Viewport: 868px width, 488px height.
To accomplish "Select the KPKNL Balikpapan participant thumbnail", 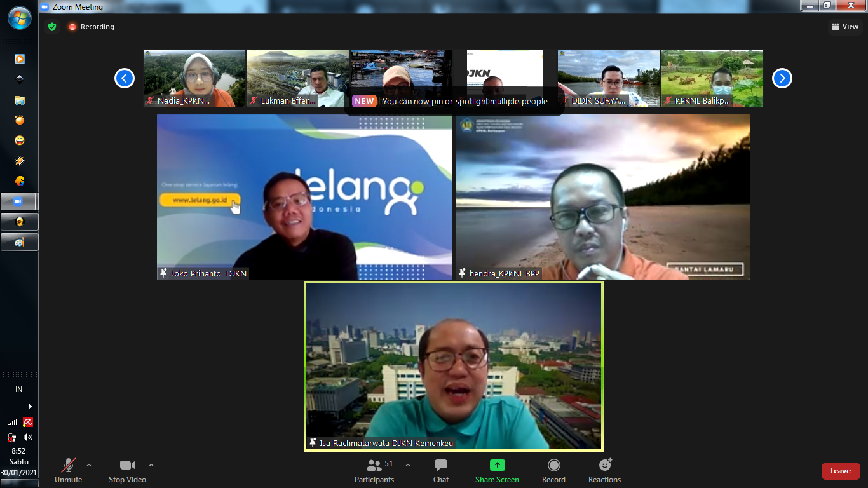I will coord(712,78).
